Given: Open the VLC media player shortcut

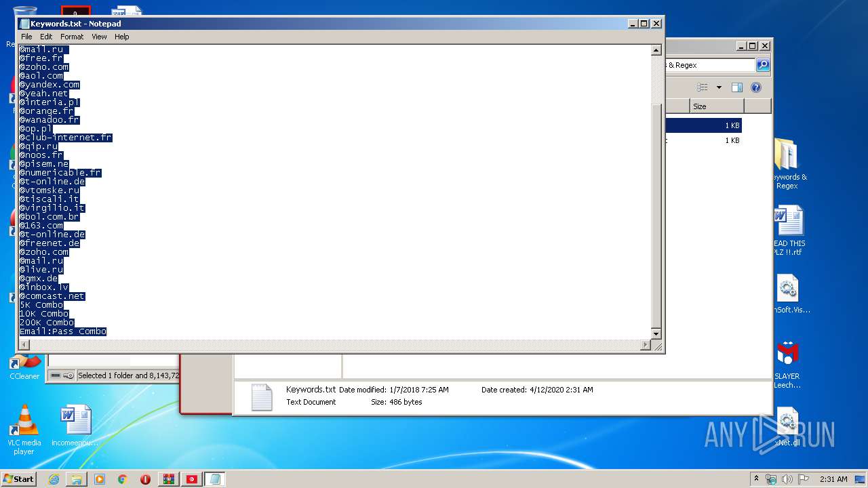Looking at the screenshot, I should pyautogui.click(x=24, y=430).
